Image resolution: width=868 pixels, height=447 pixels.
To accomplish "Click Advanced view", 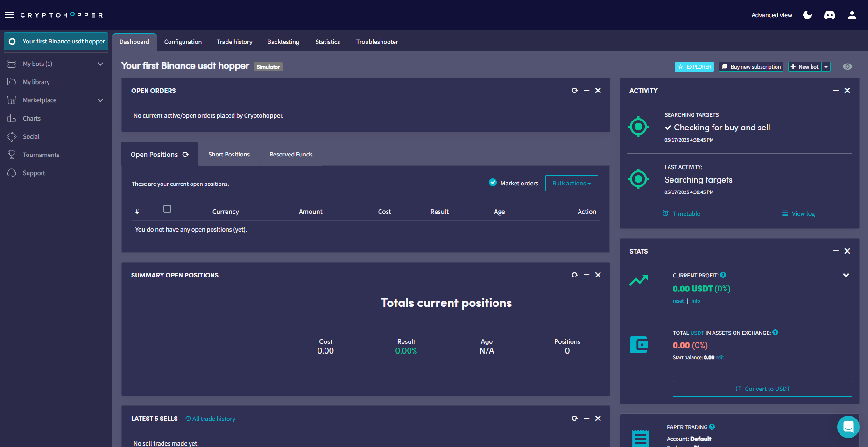I will (x=772, y=15).
